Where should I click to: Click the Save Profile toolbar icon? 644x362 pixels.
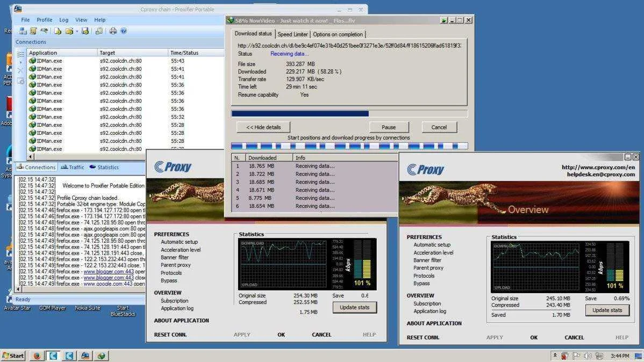tap(85, 31)
